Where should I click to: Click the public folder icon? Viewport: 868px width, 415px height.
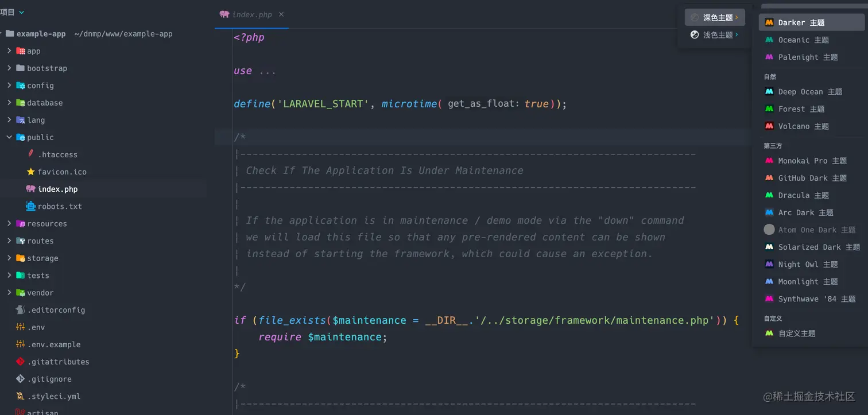click(21, 137)
